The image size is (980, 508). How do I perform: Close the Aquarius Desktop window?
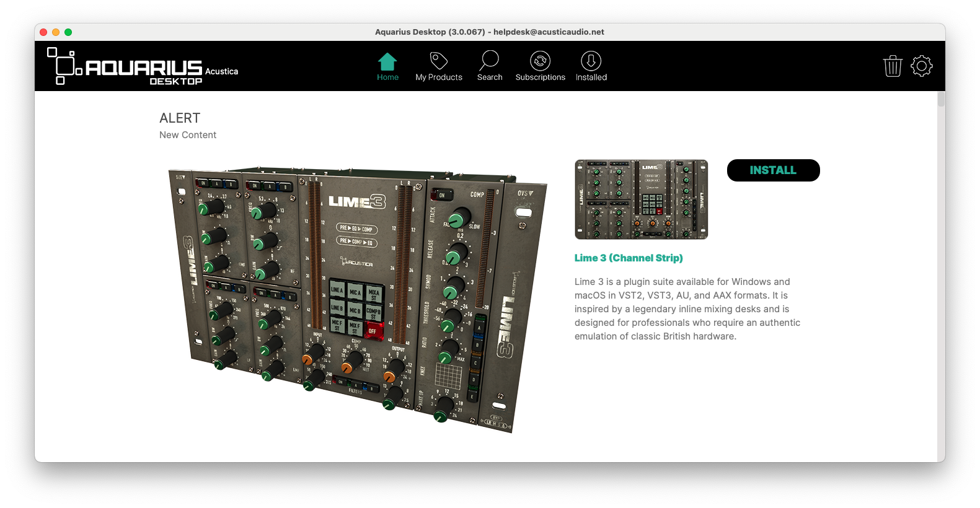[43, 32]
